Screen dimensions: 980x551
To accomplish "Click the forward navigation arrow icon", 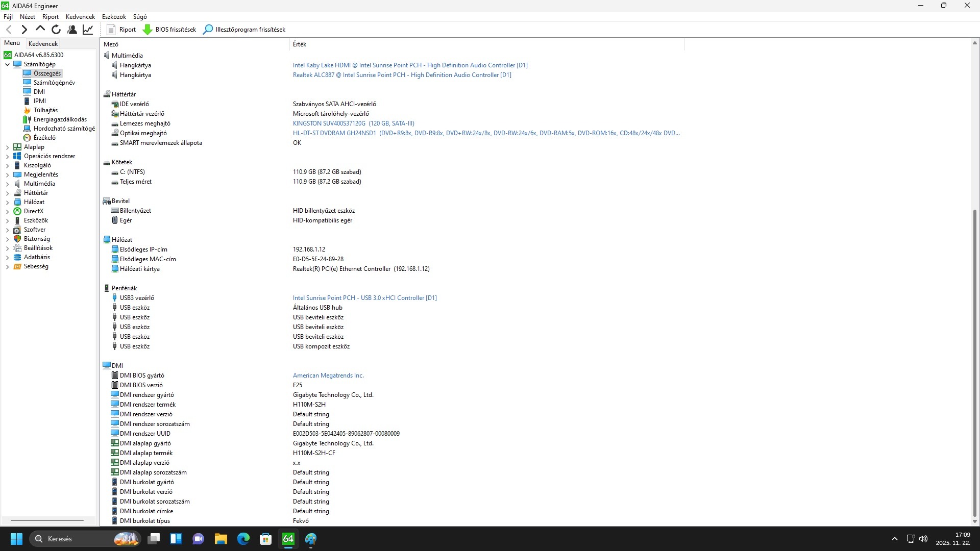I will (x=24, y=30).
